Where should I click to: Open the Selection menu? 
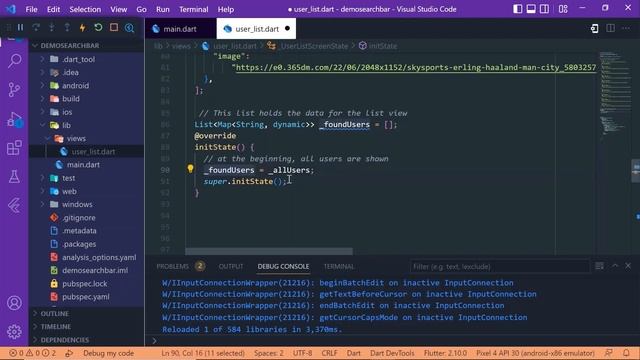click(x=85, y=9)
